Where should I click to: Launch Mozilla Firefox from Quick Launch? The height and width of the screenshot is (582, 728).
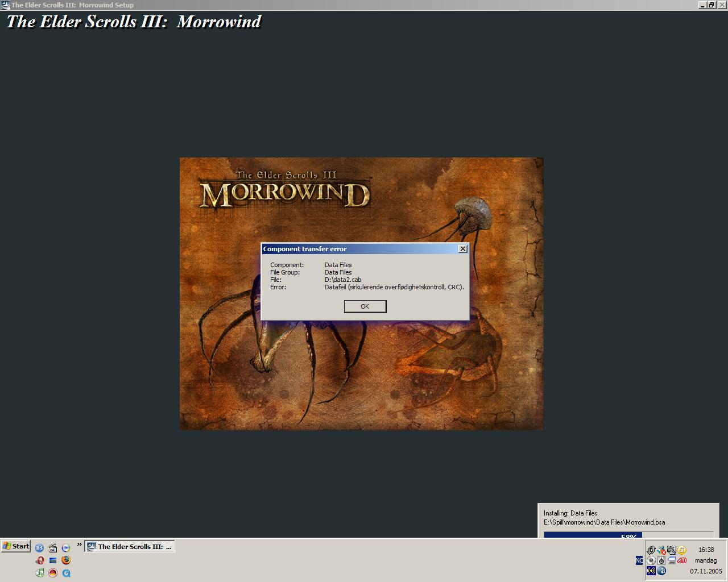click(x=66, y=560)
